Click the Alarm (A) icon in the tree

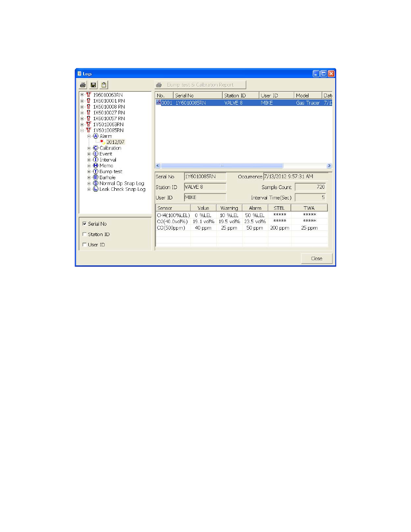[96, 136]
